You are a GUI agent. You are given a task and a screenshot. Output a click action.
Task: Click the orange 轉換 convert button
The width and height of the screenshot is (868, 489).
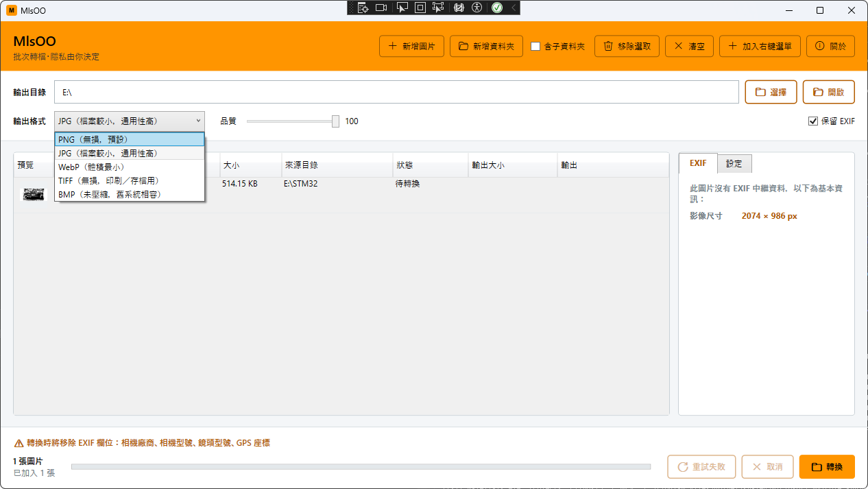coord(827,466)
